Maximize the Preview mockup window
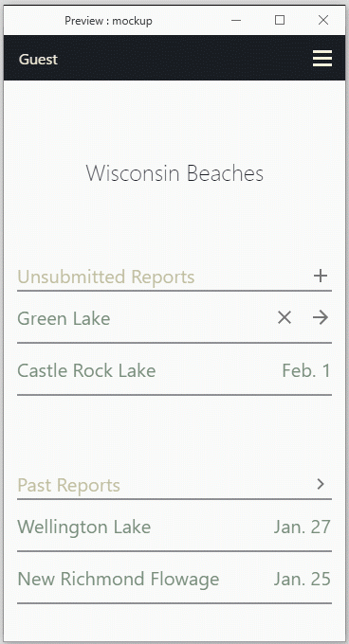The width and height of the screenshot is (349, 644). (x=280, y=20)
